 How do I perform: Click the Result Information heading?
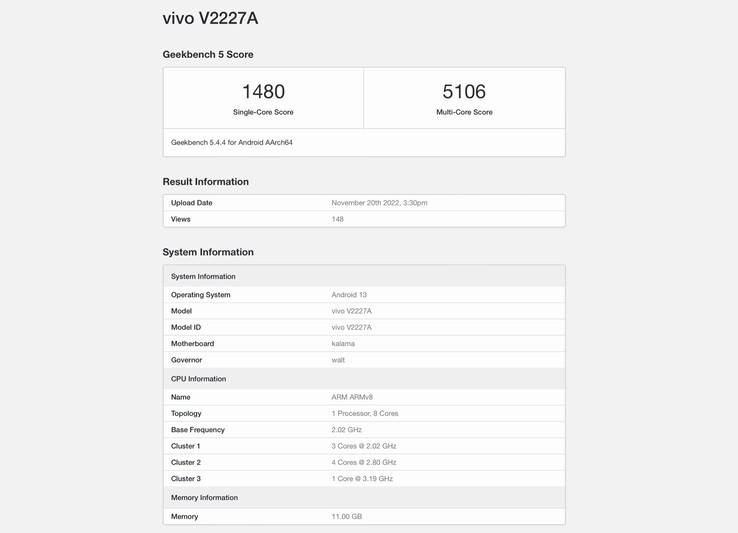[x=206, y=182]
